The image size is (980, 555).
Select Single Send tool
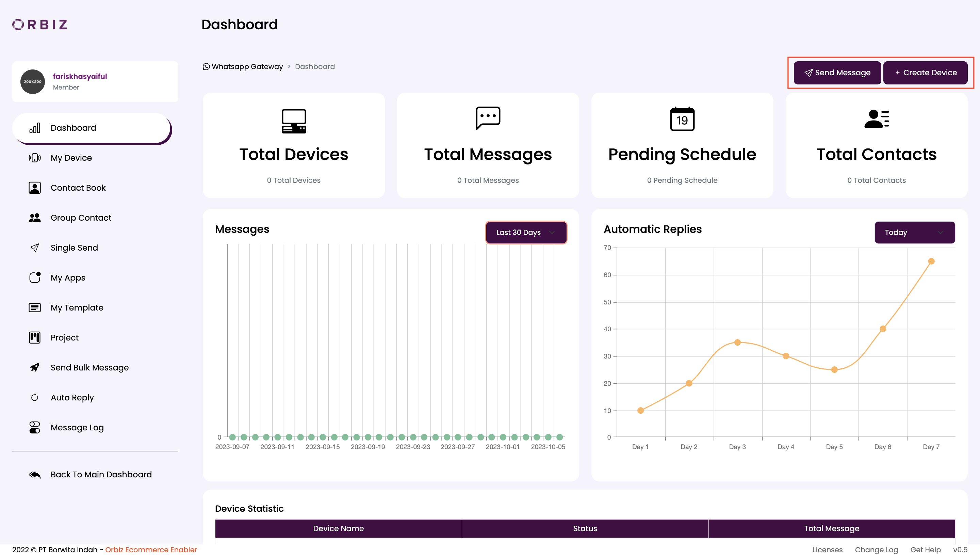74,247
